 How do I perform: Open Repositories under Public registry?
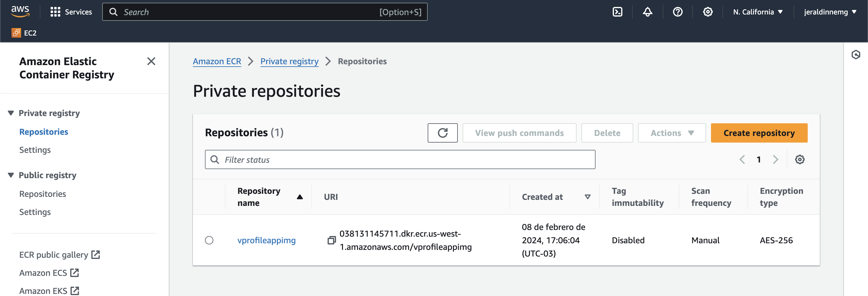[42, 194]
